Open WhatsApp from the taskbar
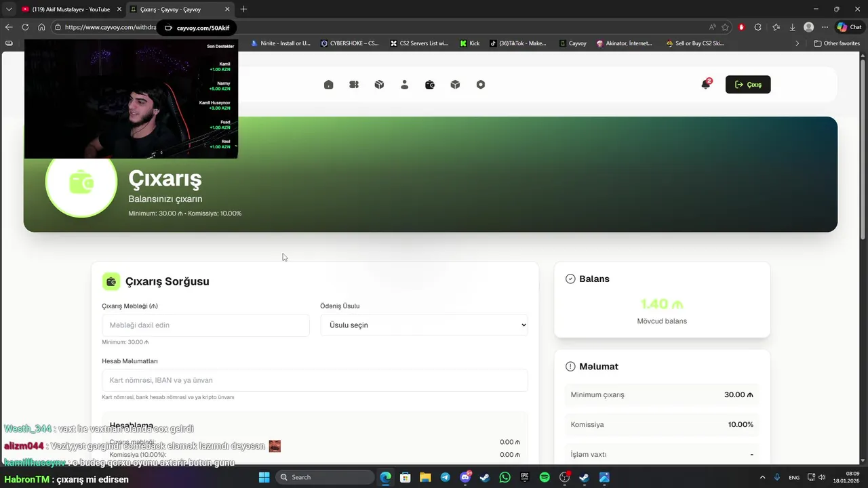Viewport: 868px width, 488px height. pyautogui.click(x=505, y=477)
